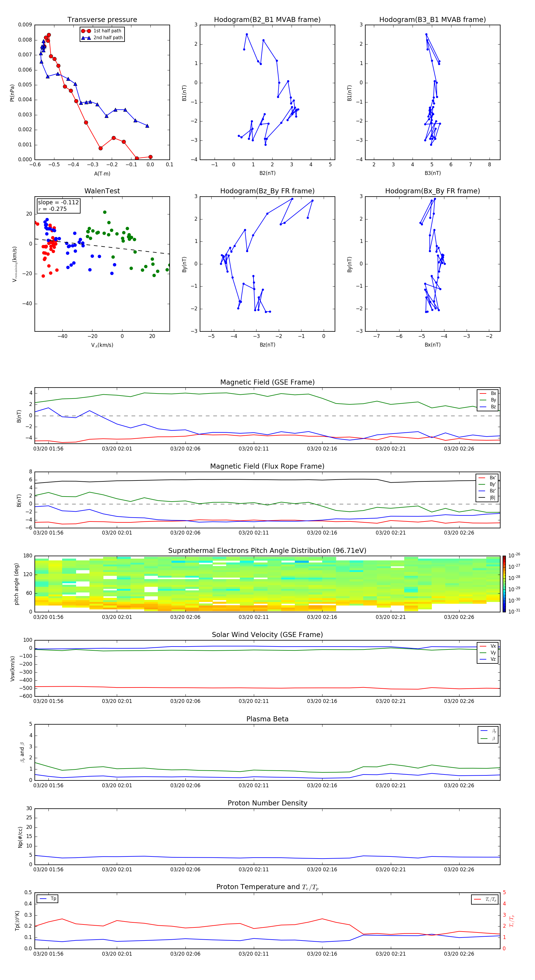Image resolution: width=535 pixels, height=980 pixels.
Task: Click the 'Hodogram(B2_B1 MVAB frame)' title
Action: point(267,20)
